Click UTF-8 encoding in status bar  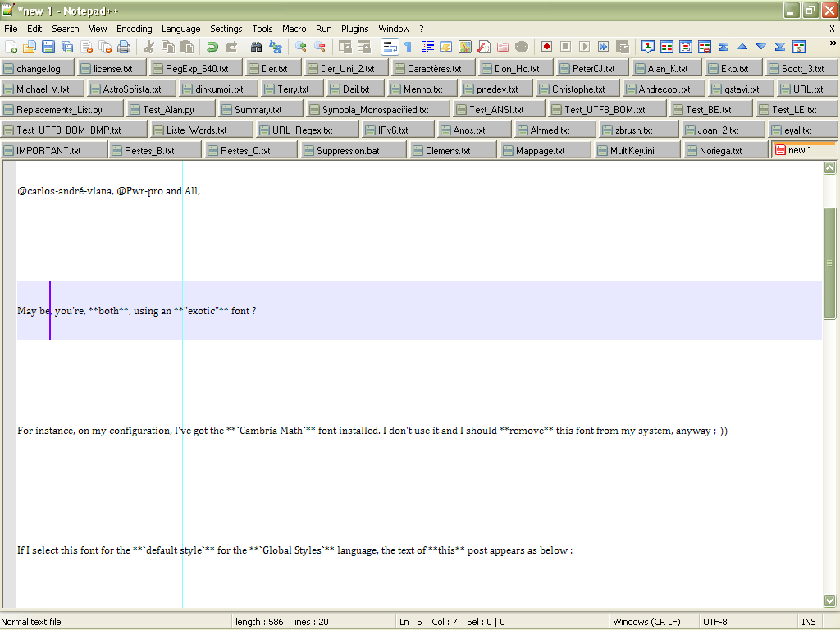714,622
